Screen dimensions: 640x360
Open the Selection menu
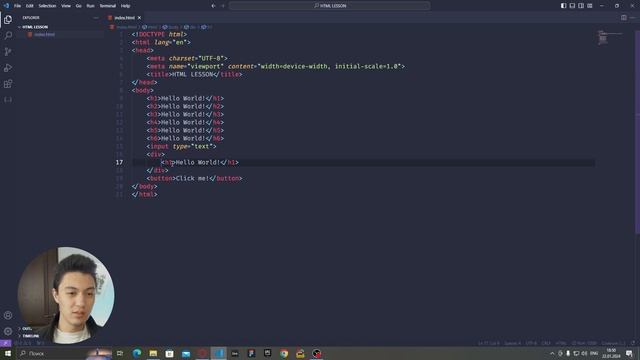point(47,6)
